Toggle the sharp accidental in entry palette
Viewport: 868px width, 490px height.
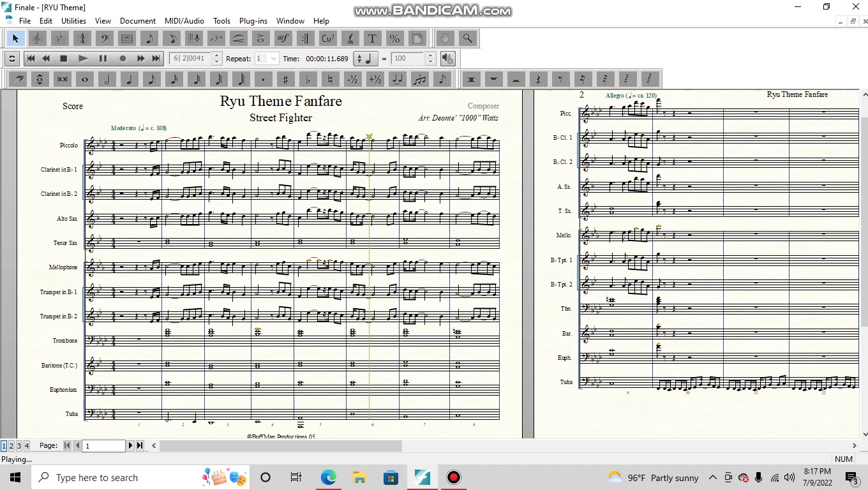coord(285,80)
